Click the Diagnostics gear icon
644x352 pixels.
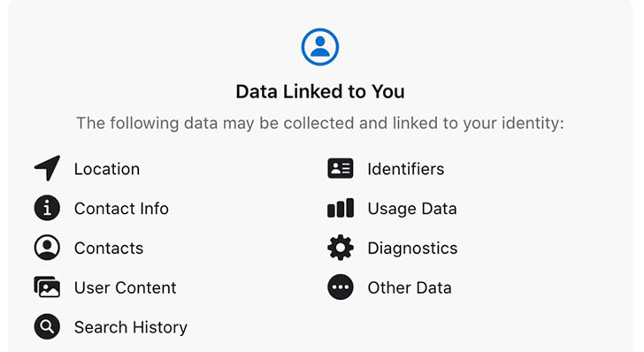pyautogui.click(x=341, y=248)
